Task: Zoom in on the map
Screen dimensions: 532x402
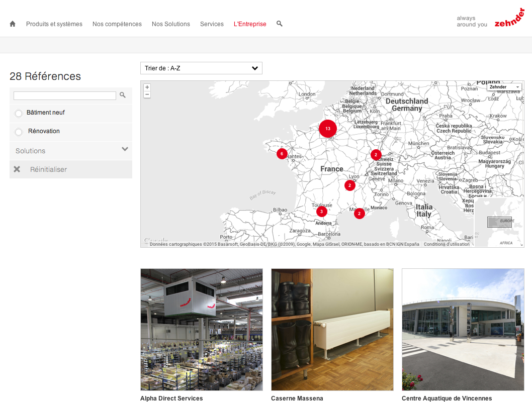Action: click(147, 87)
